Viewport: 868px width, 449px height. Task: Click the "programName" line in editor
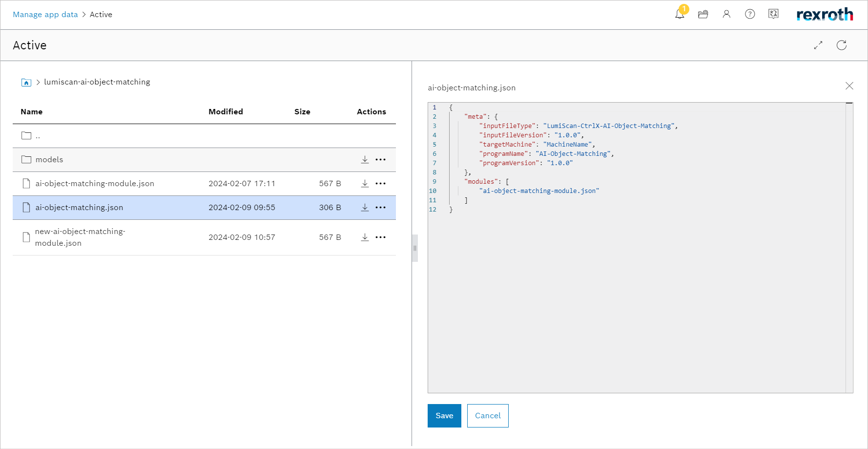[x=547, y=154]
